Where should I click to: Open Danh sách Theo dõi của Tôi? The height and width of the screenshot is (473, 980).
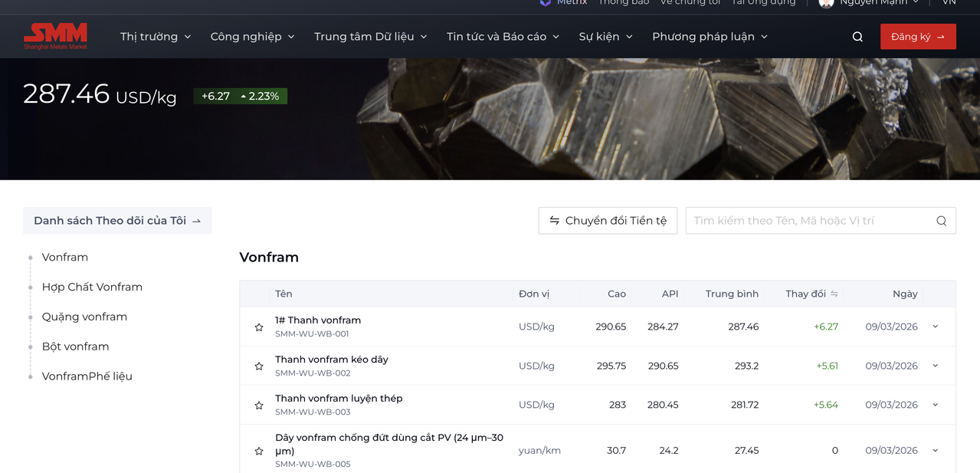117,221
